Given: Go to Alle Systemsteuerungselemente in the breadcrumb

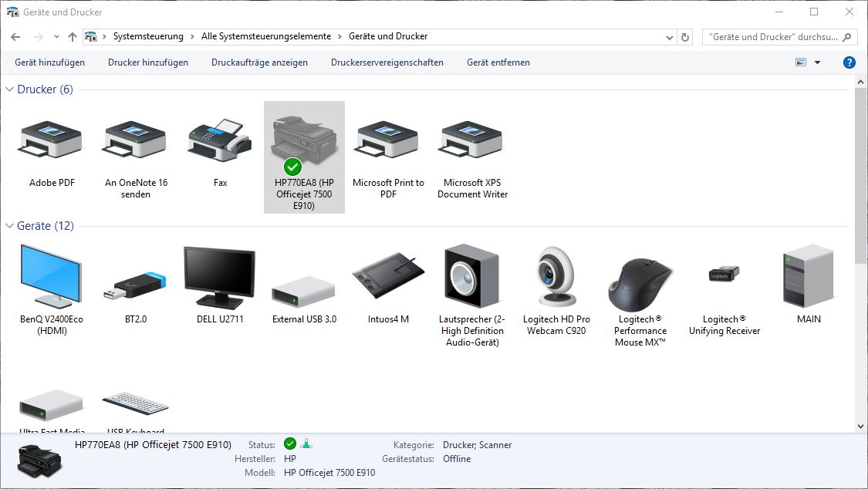Looking at the screenshot, I should (x=266, y=36).
